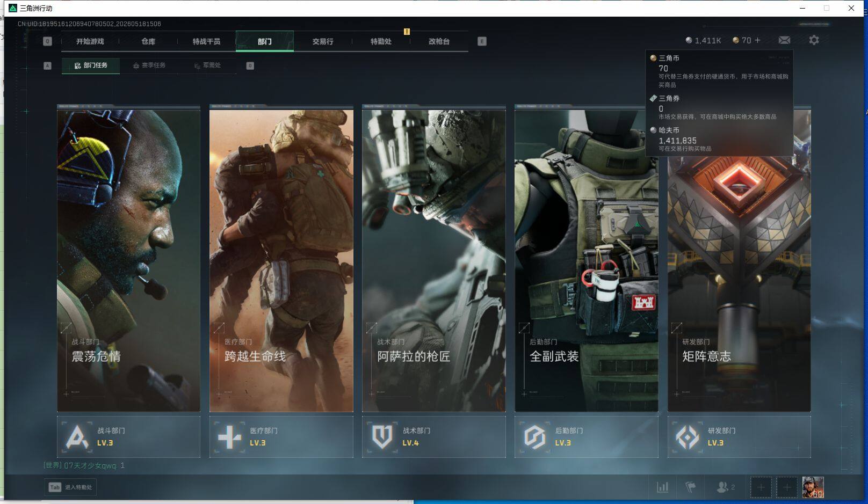This screenshot has width=868, height=504.
Task: Open the 改枪台 tab
Action: 439,41
